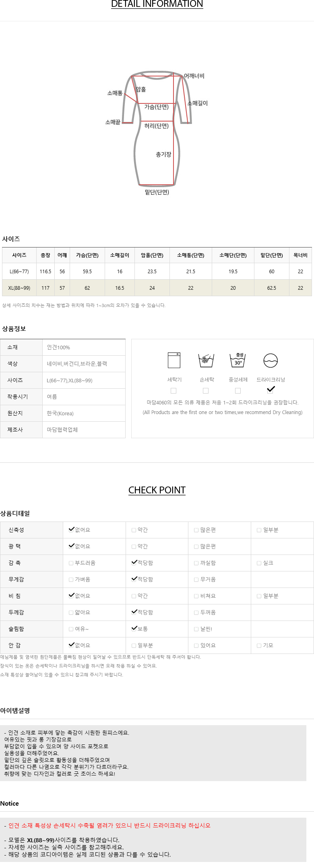The image size is (314, 868).
Task: Click the dry cleaning circle icon
Action: [271, 361]
